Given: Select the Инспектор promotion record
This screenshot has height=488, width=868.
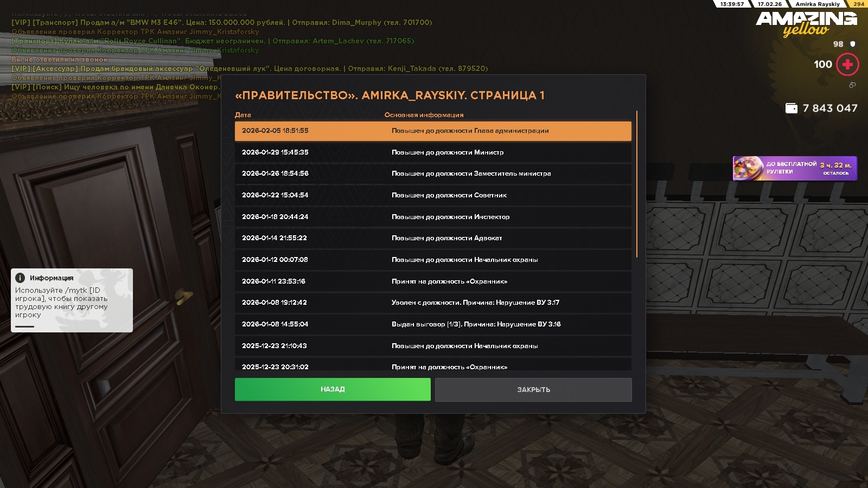Looking at the screenshot, I should click(x=433, y=217).
